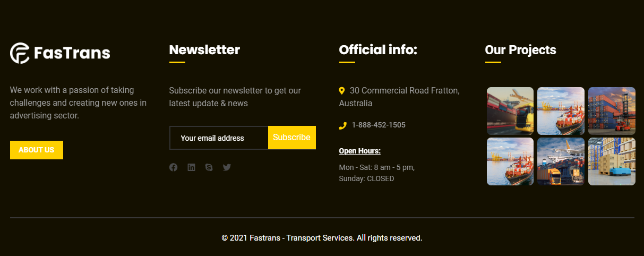Click the Newsletter heading
The width and height of the screenshot is (644, 256).
point(204,50)
